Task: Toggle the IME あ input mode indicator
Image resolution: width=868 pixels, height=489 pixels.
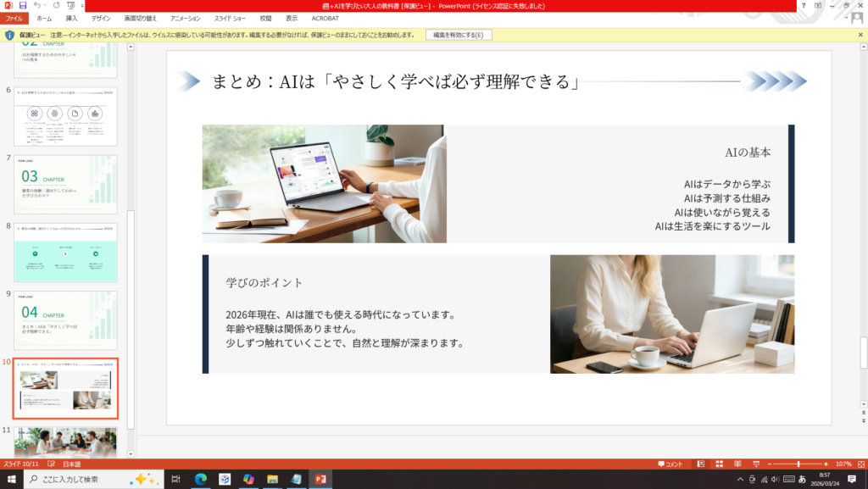Action: coord(801,480)
